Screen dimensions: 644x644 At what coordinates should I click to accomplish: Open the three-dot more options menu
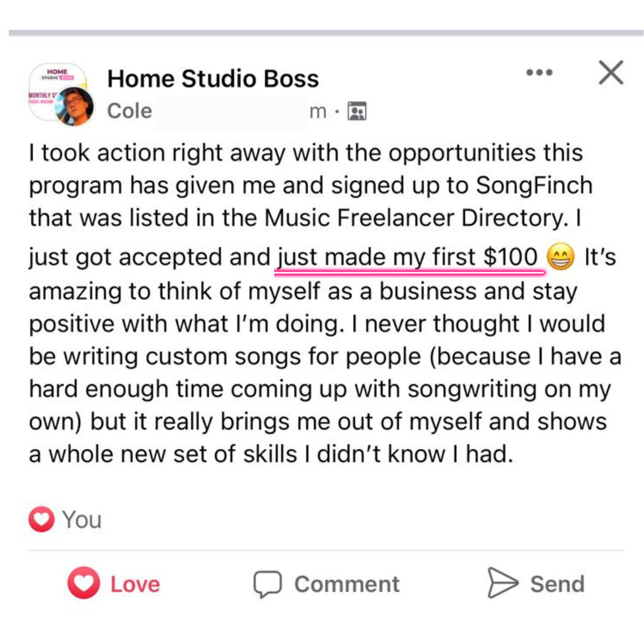tap(539, 73)
